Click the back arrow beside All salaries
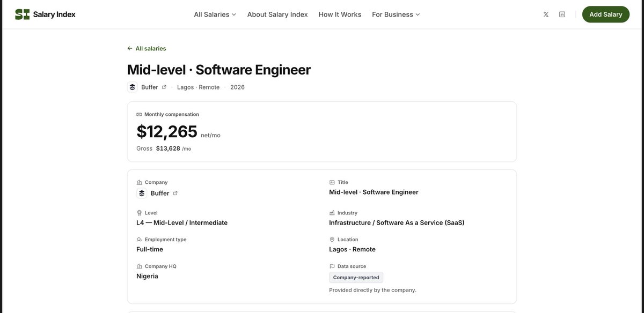644x313 pixels. point(130,48)
